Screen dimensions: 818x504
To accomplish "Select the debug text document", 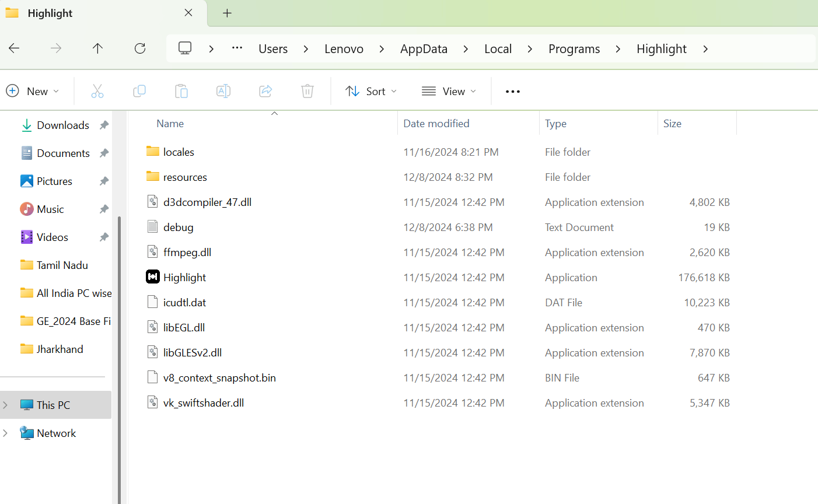I will [178, 227].
